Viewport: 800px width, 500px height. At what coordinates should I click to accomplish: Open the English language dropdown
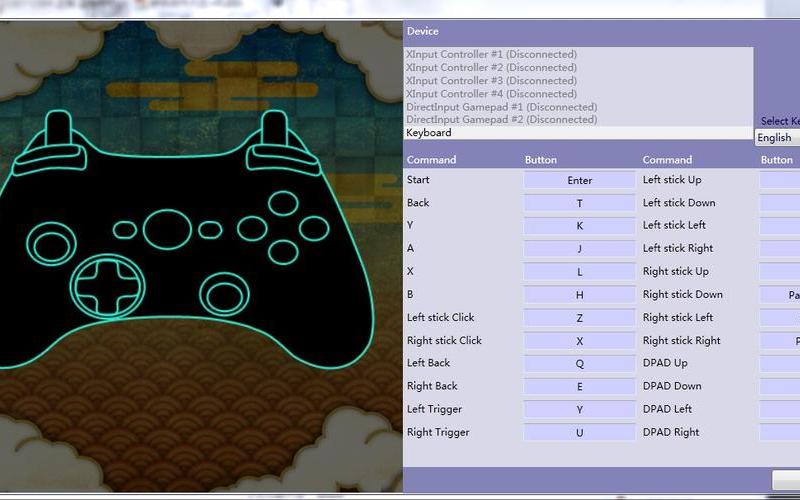coord(776,138)
